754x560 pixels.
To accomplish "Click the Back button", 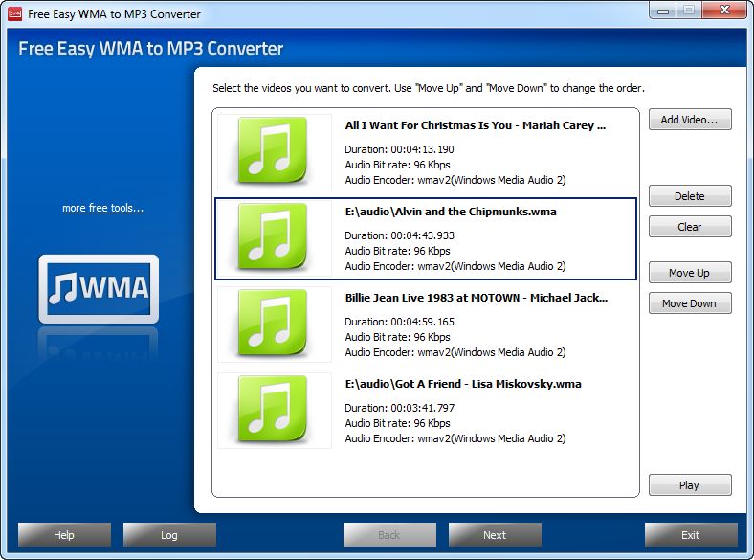I will click(389, 534).
